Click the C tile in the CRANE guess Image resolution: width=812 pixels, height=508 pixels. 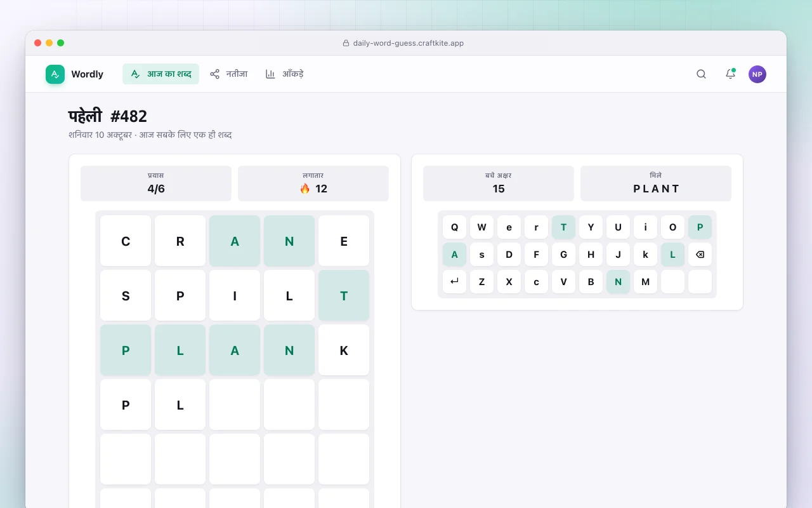(x=126, y=241)
